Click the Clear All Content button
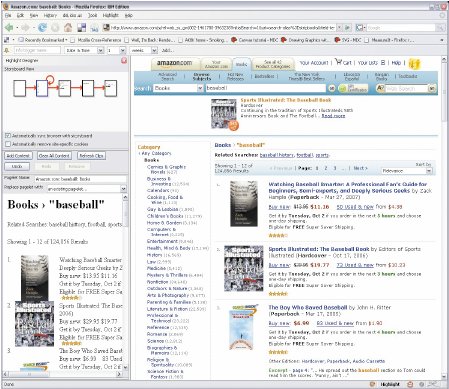449x389 pixels. [54, 156]
